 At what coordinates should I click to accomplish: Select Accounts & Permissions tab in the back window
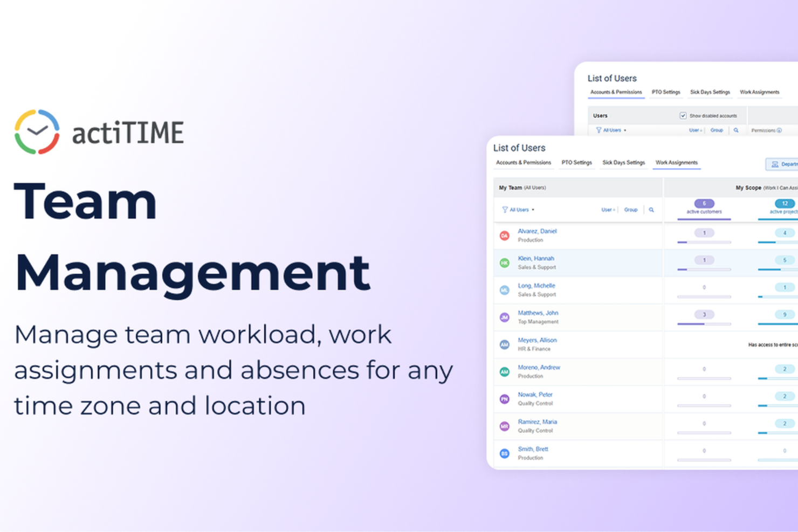point(616,92)
